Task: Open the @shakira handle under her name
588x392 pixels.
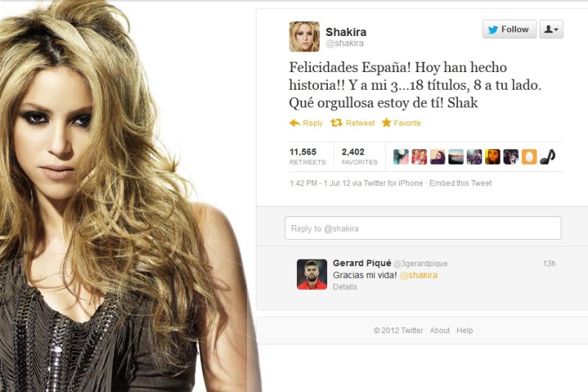Action: [345, 43]
